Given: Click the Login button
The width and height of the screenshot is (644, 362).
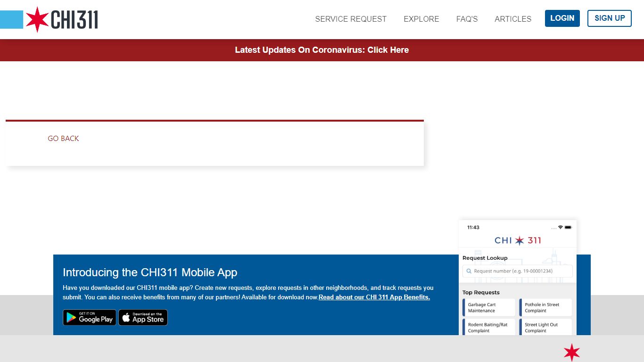Looking at the screenshot, I should (562, 18).
